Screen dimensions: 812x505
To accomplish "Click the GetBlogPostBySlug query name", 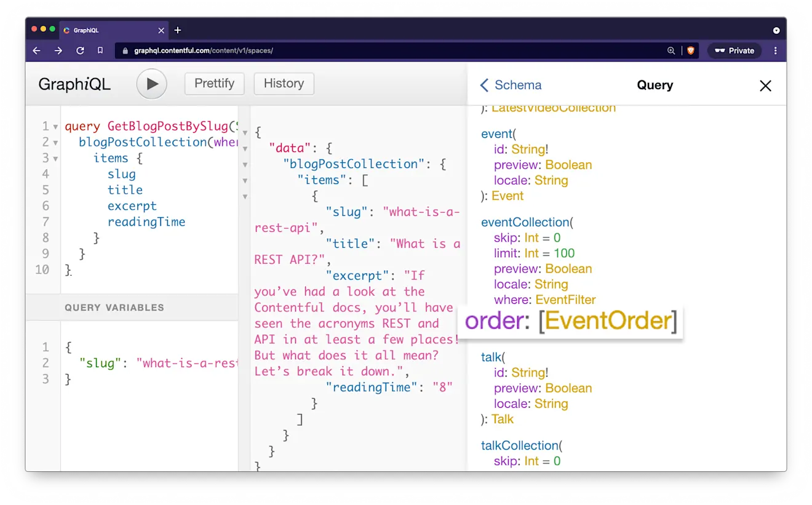I will (x=167, y=126).
